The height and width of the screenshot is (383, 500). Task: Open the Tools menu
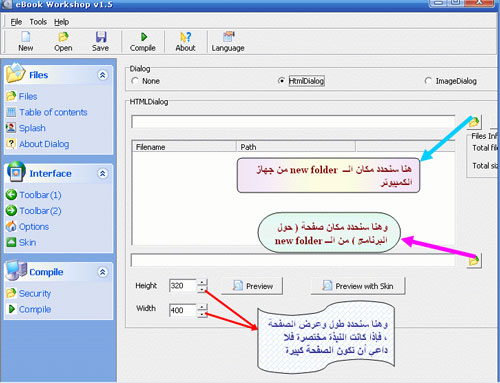pos(38,22)
